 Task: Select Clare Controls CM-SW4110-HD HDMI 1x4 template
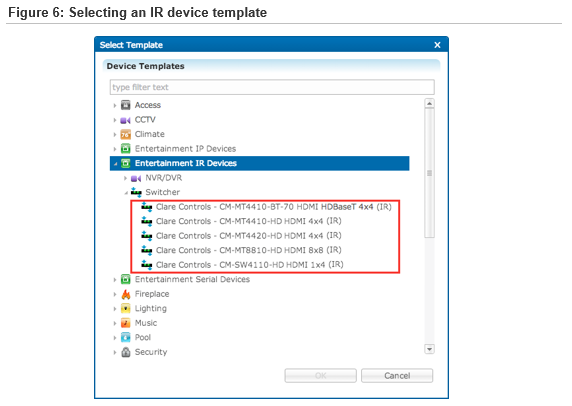tap(250, 264)
